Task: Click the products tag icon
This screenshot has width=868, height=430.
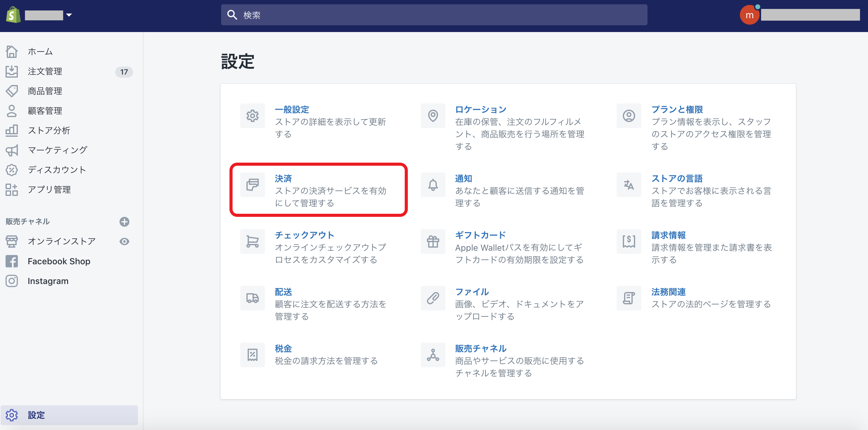Action: [x=12, y=91]
